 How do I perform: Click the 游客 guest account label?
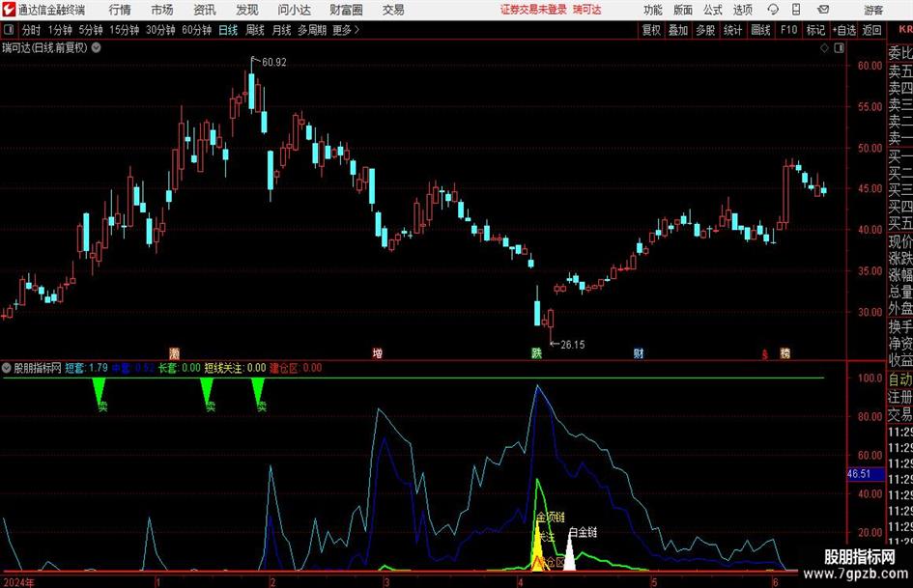873,10
